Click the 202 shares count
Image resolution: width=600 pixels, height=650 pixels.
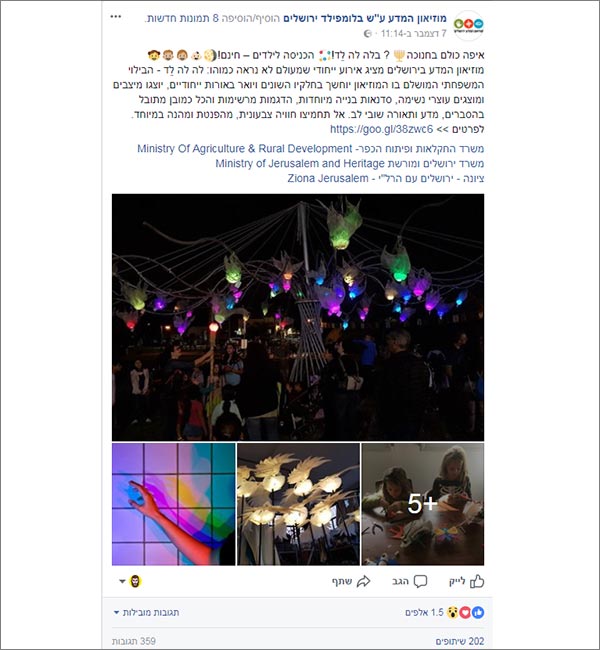pyautogui.click(x=460, y=641)
